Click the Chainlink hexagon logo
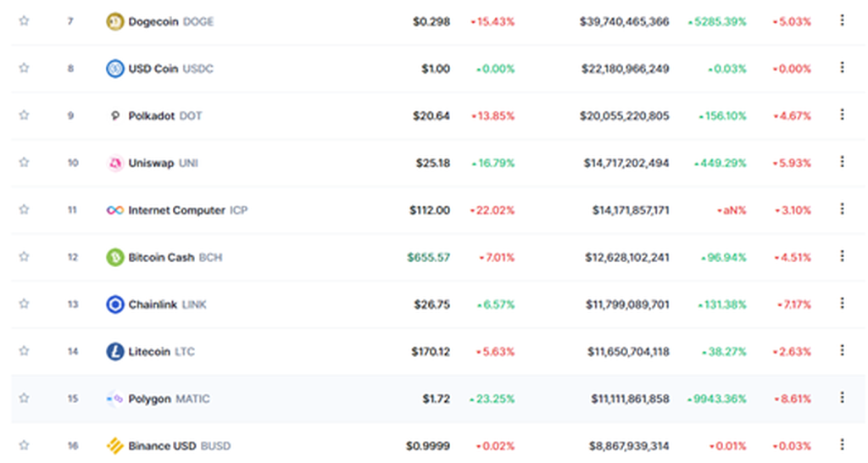This screenshot has width=868, height=463. (115, 304)
